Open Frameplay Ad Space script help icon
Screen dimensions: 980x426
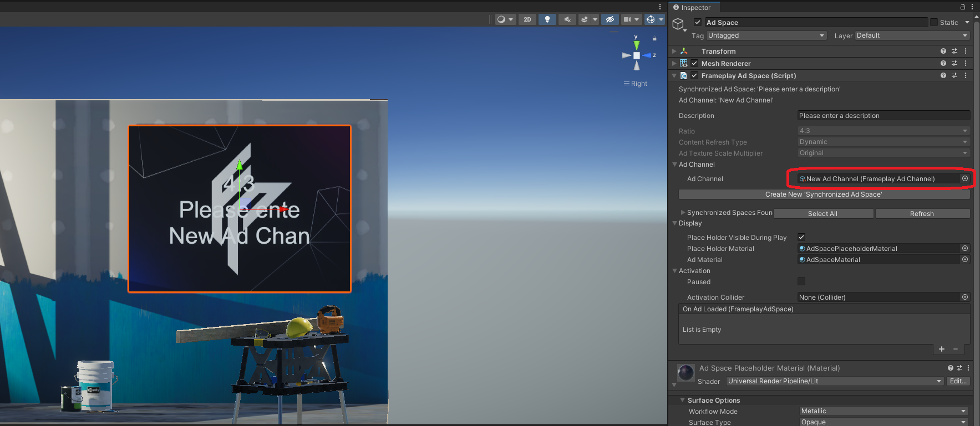[943, 75]
